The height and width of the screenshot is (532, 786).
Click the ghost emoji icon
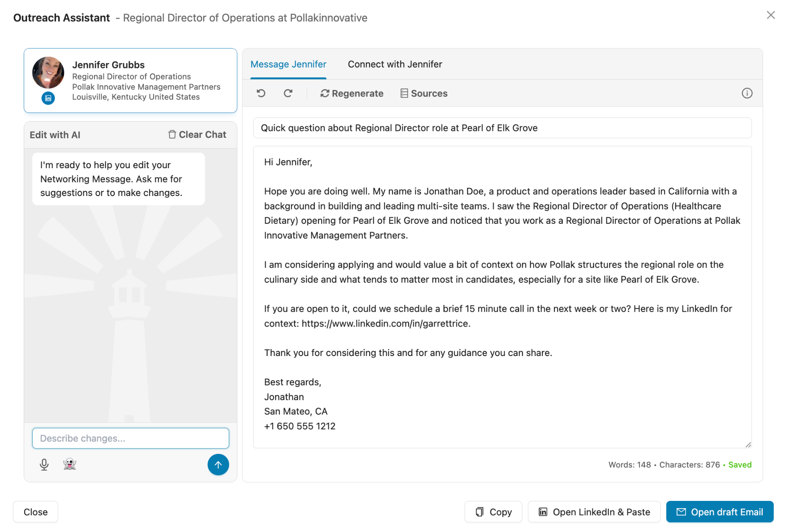(x=70, y=464)
